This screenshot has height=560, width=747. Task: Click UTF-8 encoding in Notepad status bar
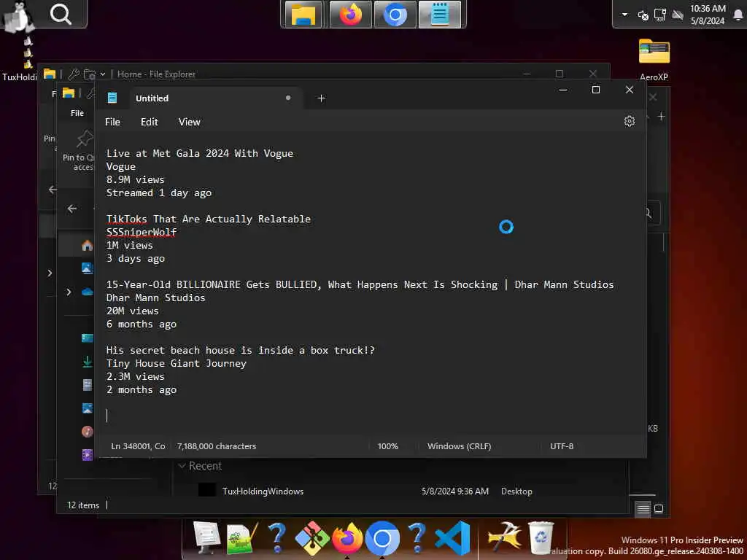561,446
